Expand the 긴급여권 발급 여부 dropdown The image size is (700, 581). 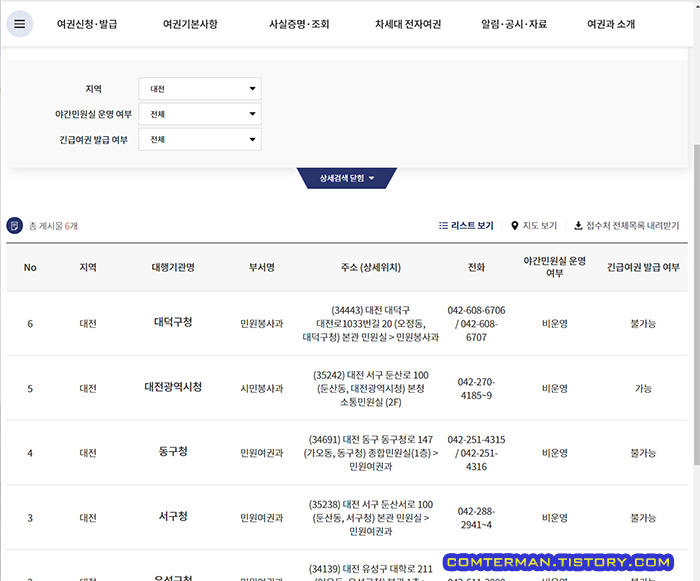200,139
